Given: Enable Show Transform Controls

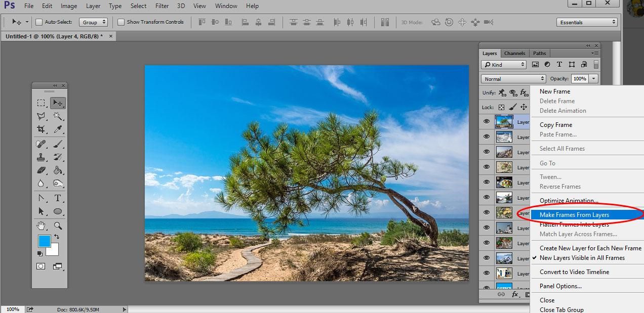Looking at the screenshot, I should [x=120, y=22].
